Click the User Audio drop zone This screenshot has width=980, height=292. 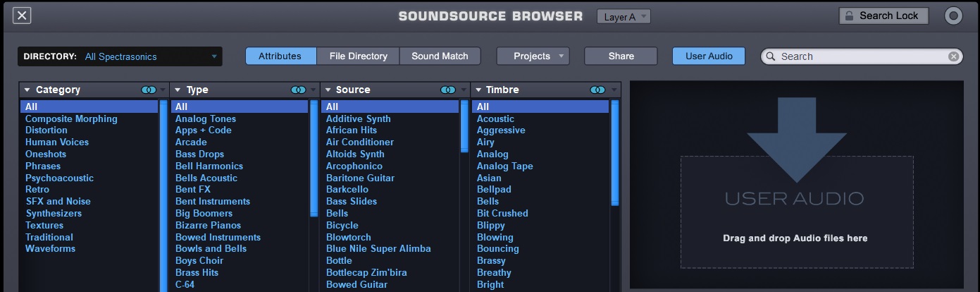[x=797, y=212]
